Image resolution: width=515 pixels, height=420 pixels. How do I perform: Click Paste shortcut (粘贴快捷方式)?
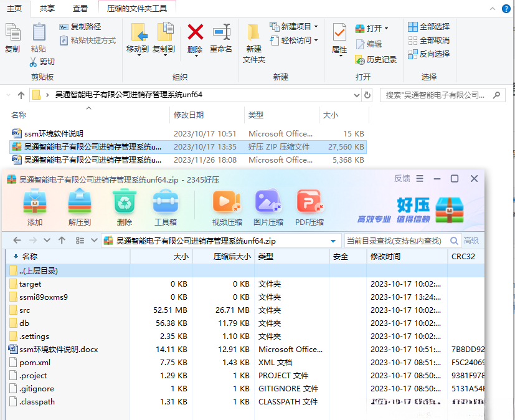[88, 41]
